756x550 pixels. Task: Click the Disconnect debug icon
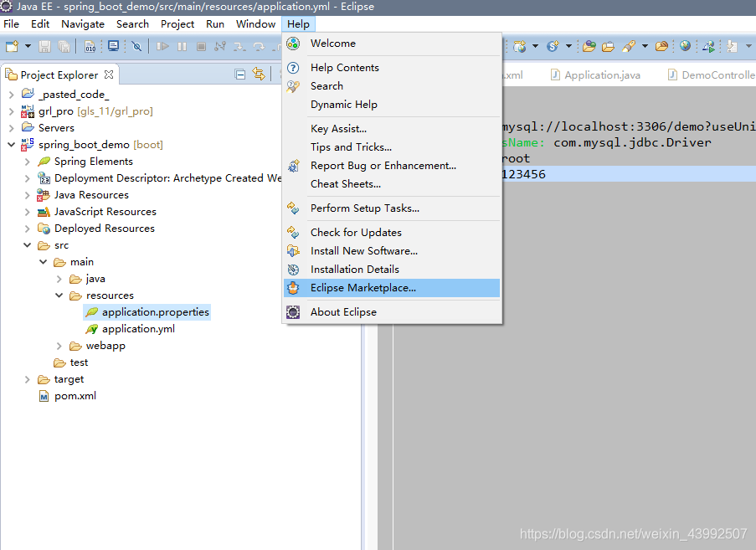pos(220,46)
